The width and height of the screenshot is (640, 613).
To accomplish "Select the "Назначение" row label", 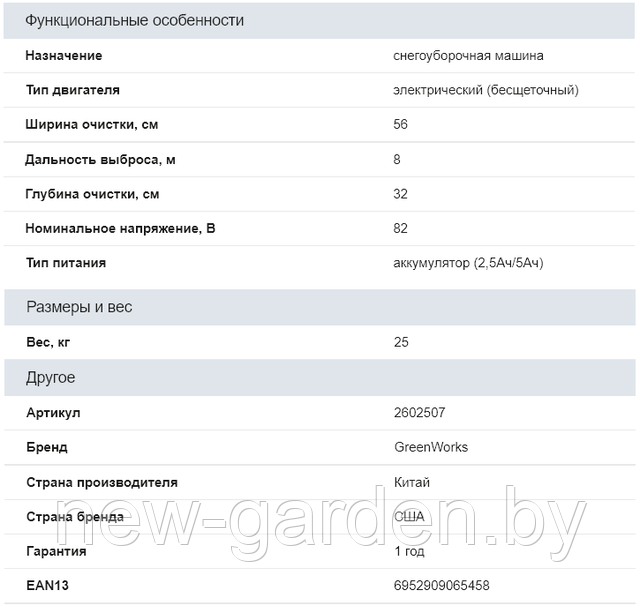I will (64, 56).
